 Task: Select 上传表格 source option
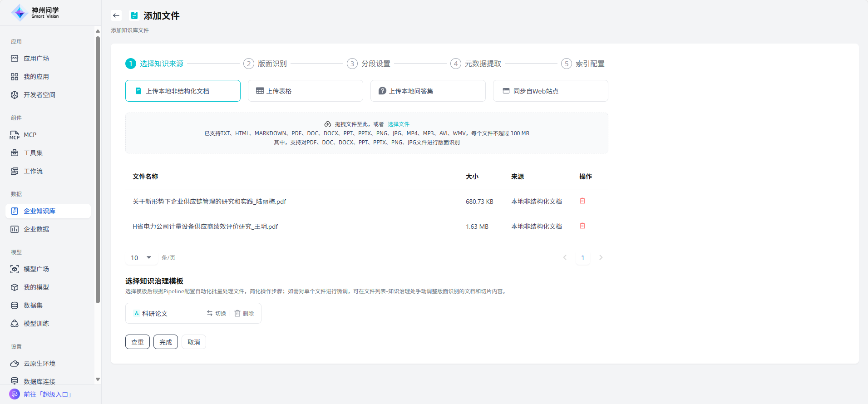305,91
